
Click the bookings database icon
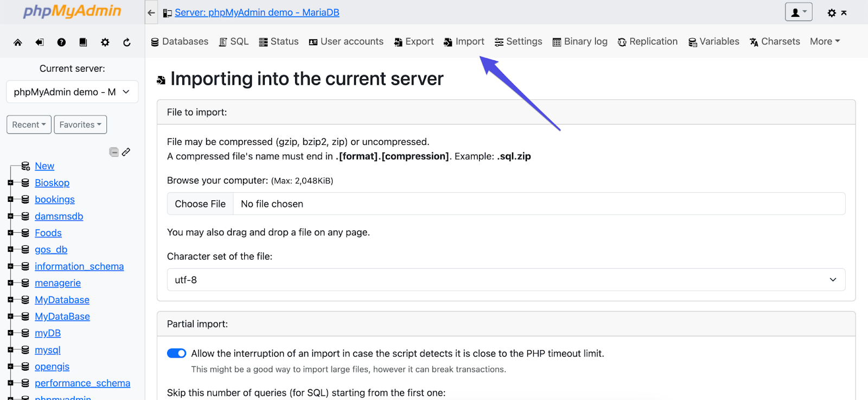click(x=25, y=200)
